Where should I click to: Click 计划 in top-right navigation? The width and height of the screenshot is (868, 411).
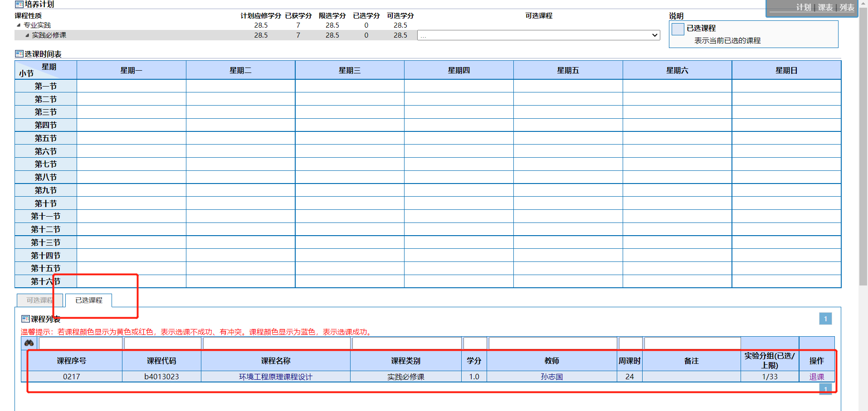click(803, 8)
